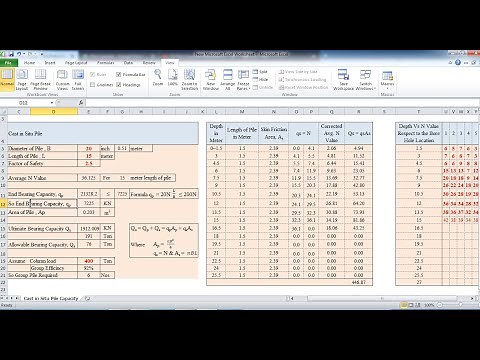The width and height of the screenshot is (480, 360).
Task: Click the next sheet navigation arrow
Action: pyautogui.click(x=12, y=298)
